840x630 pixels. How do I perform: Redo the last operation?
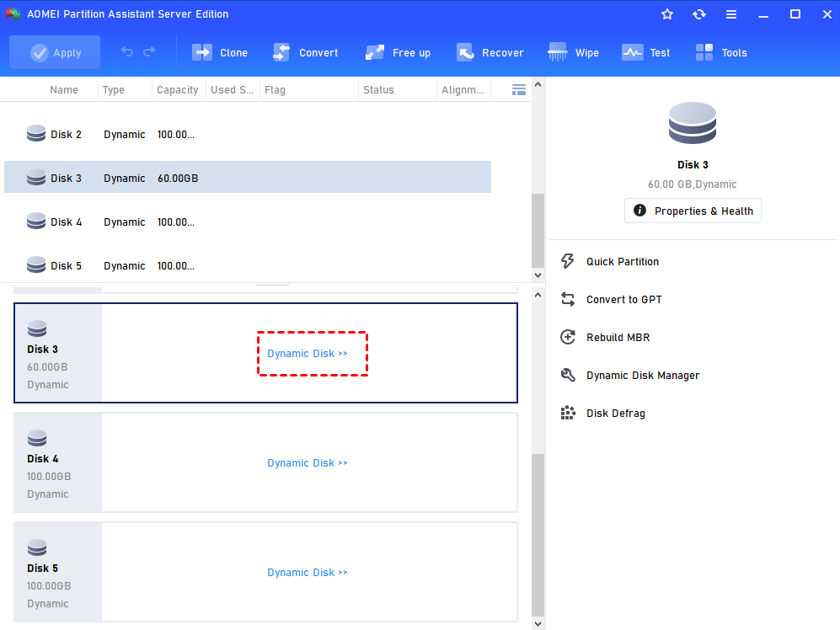149,52
